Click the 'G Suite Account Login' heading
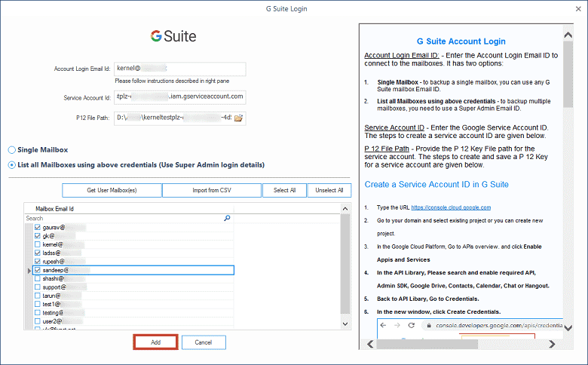 coord(461,41)
